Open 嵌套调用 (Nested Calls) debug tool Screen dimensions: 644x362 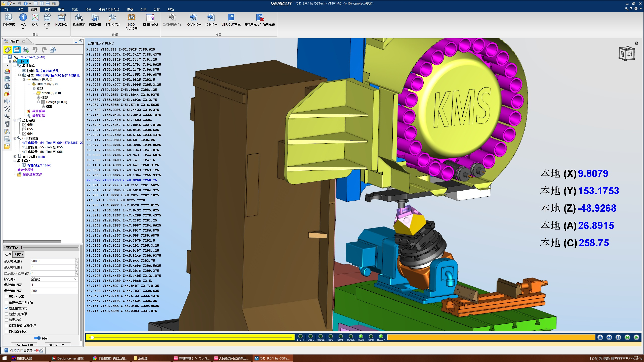[95, 20]
